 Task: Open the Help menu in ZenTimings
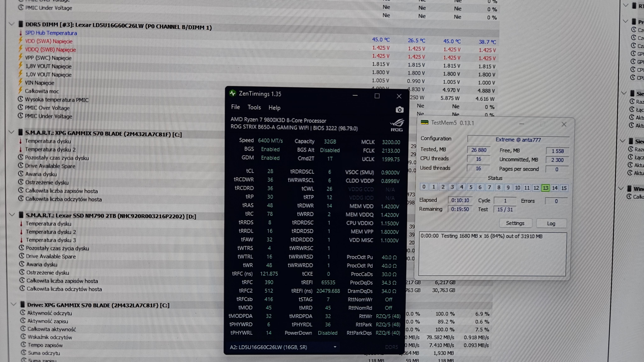[274, 108]
